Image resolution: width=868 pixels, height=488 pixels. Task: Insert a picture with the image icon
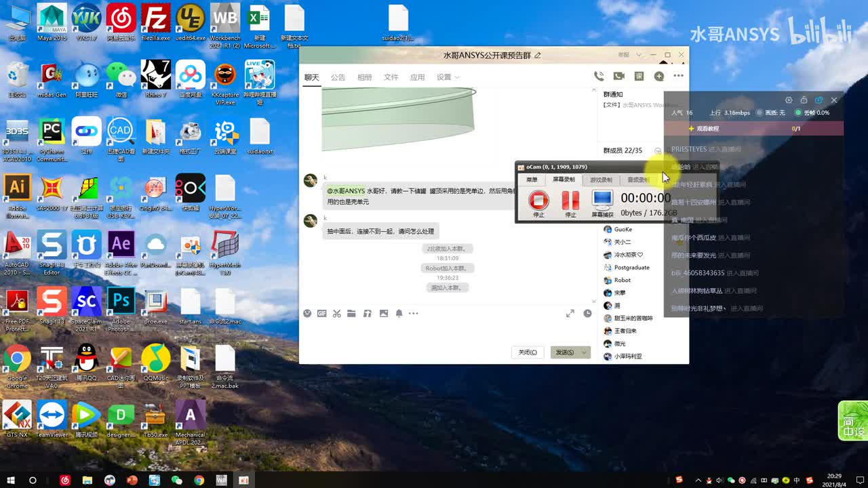[x=384, y=313]
